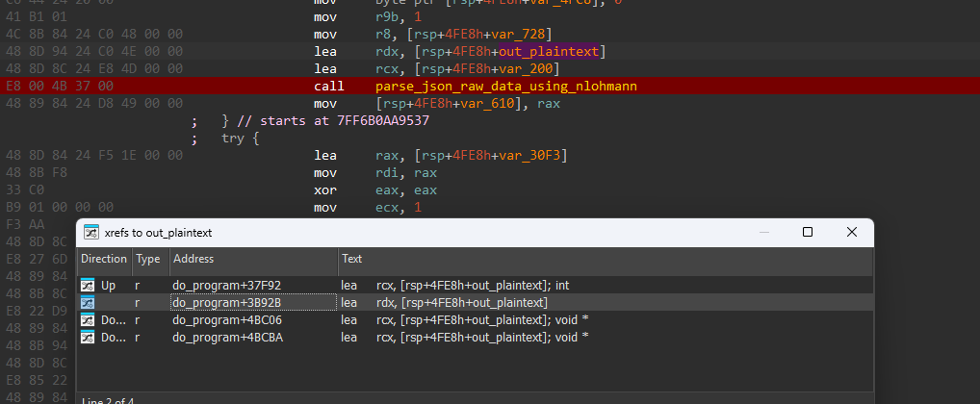The height and width of the screenshot is (404, 980).
Task: Click the xref icon on do_program+3B92B row
Action: (88, 303)
